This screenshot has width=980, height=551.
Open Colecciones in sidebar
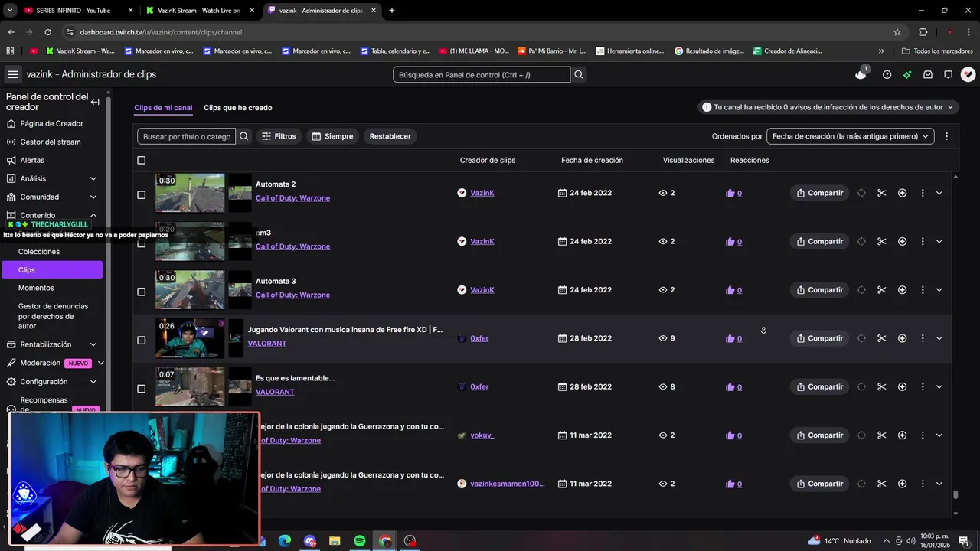point(39,252)
